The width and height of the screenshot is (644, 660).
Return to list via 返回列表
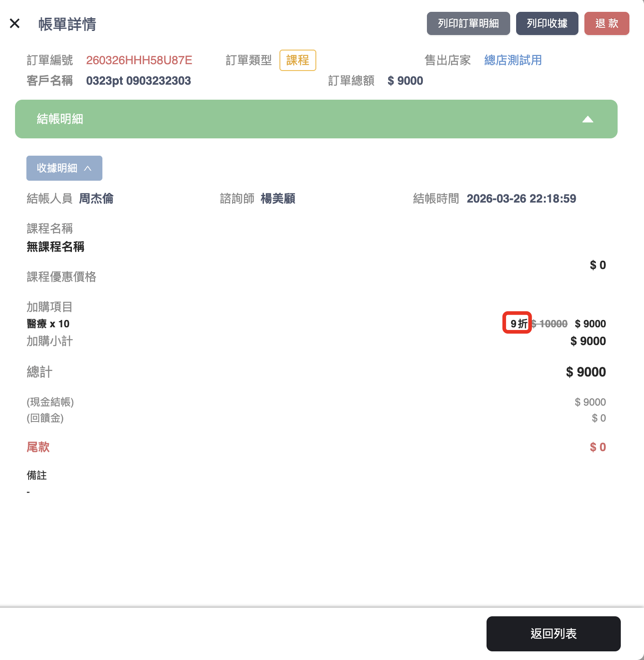[553, 634]
